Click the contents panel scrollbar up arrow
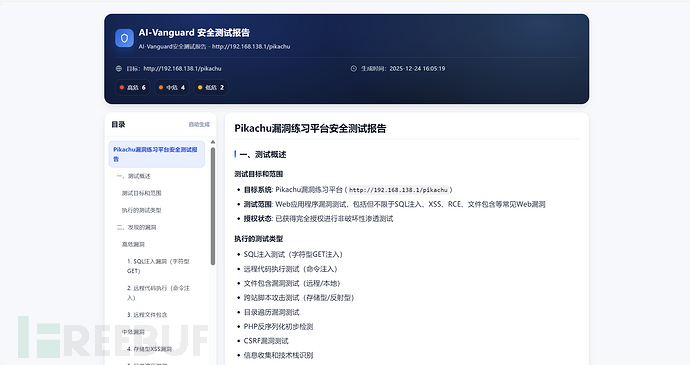The height and width of the screenshot is (365, 690). (213, 142)
